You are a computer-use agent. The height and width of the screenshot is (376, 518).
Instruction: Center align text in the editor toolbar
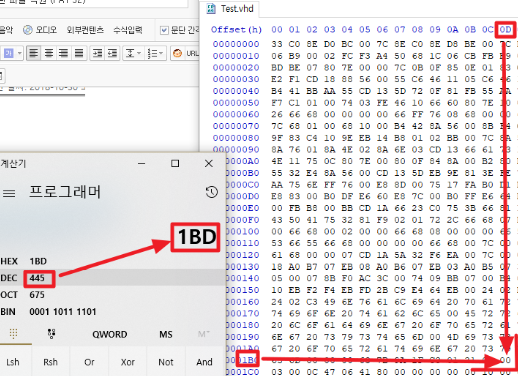pos(49,53)
